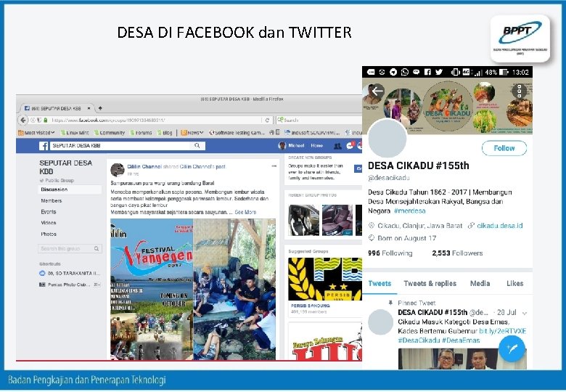Click Cililin Channel poster avatar
This screenshot has width=566, height=392.
pos(118,170)
